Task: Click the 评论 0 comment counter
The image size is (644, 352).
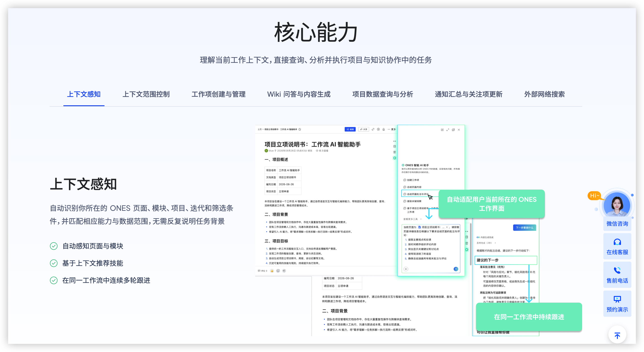Action: (262, 271)
